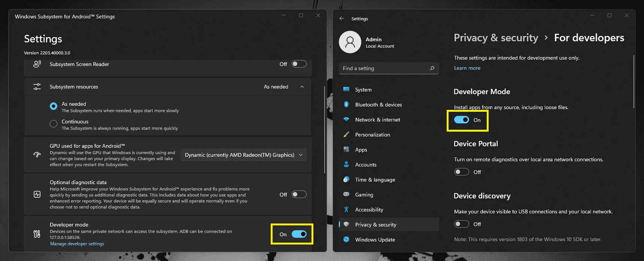
Task: Open Windows Update category
Action: coord(389,239)
